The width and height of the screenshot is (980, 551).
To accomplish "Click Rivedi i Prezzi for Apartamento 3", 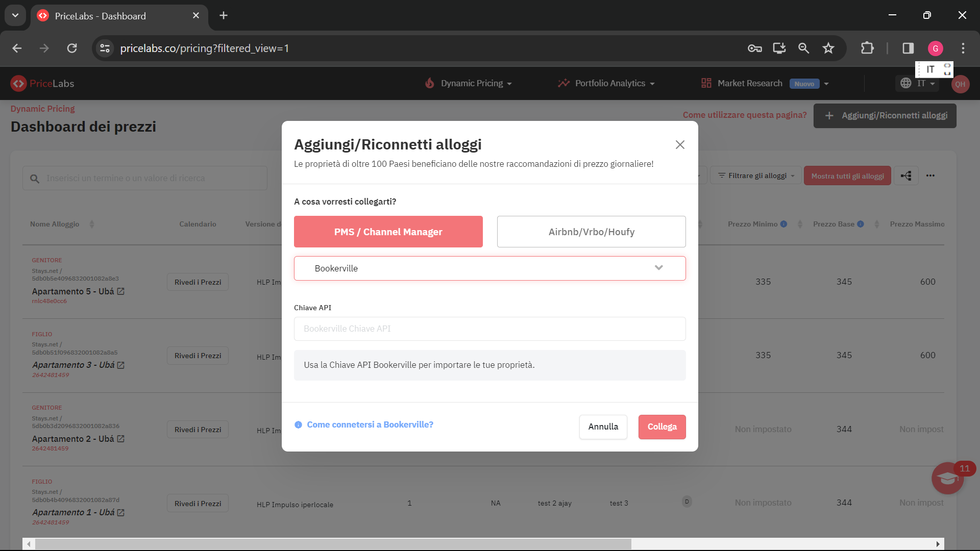I will [x=198, y=356].
